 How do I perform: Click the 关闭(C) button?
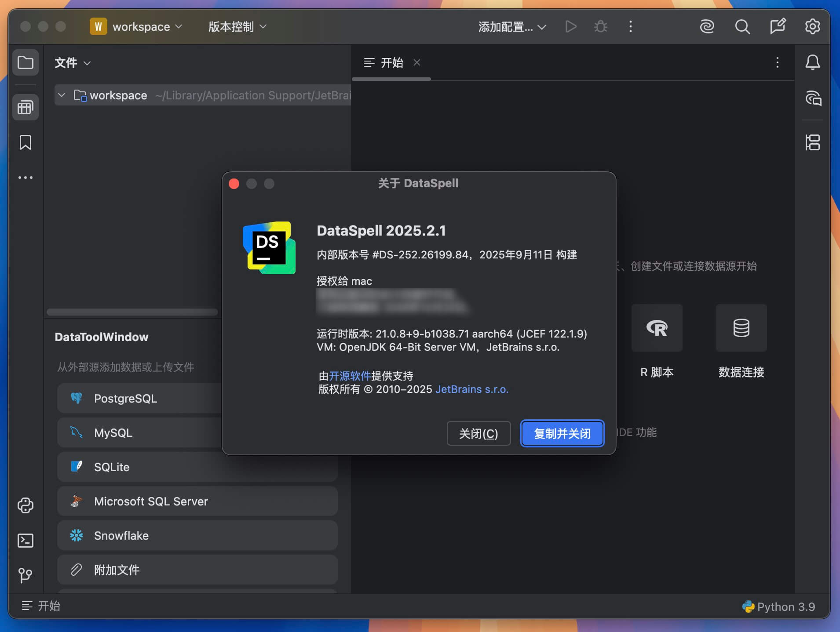coord(478,434)
